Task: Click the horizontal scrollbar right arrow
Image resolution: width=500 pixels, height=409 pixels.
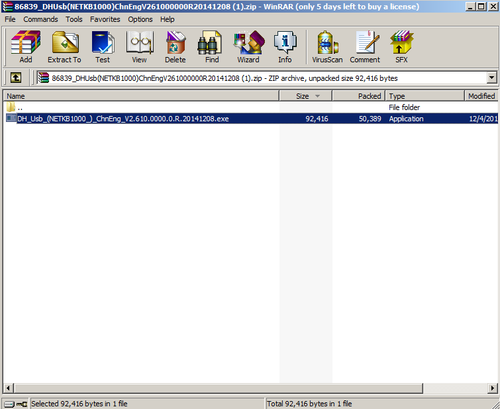Action: [492, 388]
